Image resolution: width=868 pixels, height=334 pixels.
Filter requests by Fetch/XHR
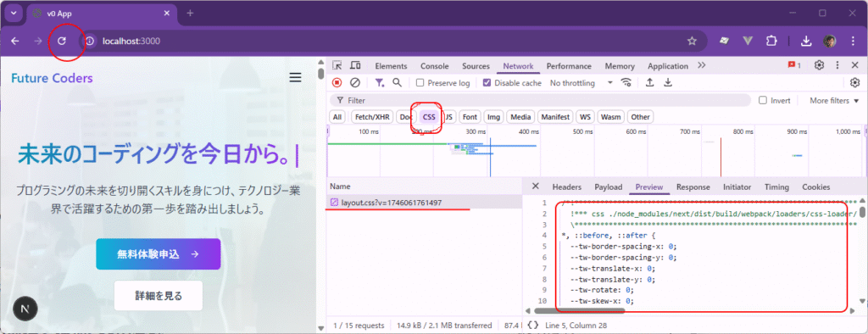(x=372, y=117)
